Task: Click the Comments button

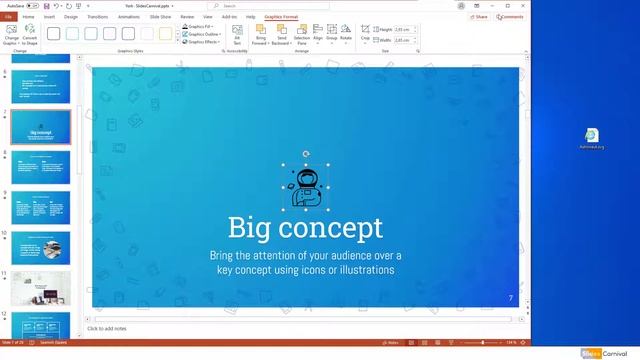Action: [510, 17]
